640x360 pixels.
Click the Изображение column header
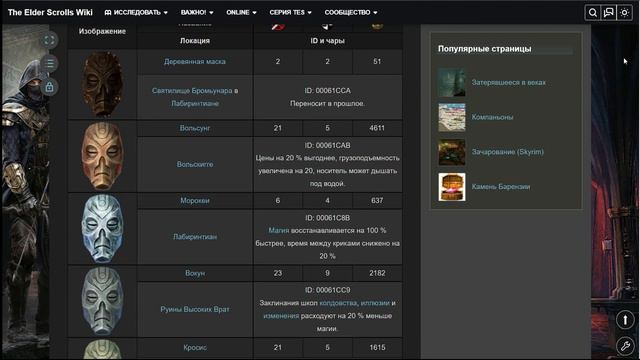pyautogui.click(x=102, y=31)
